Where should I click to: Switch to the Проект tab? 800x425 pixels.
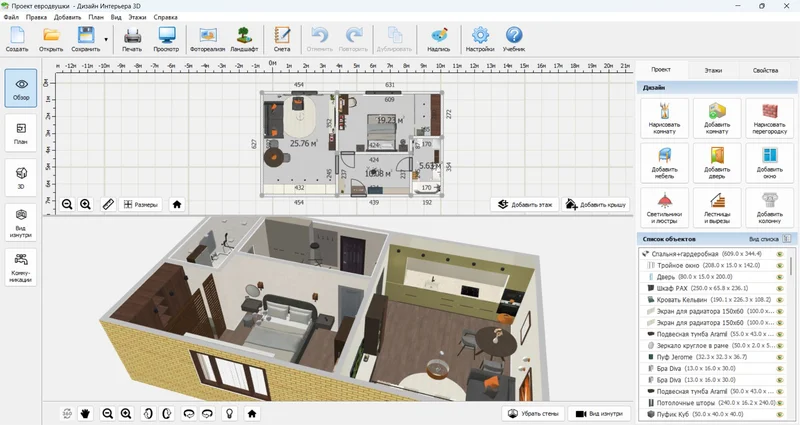coord(661,70)
